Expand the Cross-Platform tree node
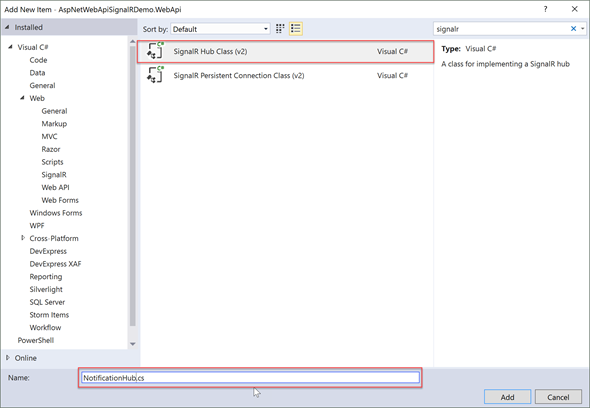590x408 pixels. (x=23, y=238)
